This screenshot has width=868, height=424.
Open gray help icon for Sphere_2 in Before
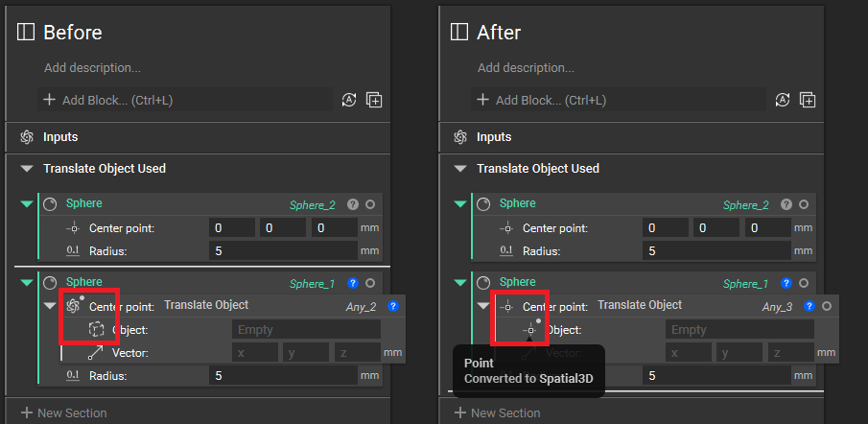click(x=353, y=204)
